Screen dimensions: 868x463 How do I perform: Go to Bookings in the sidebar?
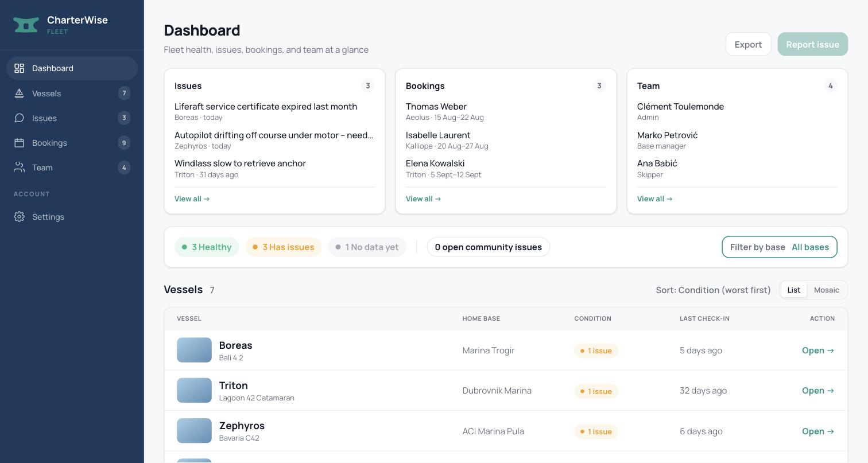72,142
